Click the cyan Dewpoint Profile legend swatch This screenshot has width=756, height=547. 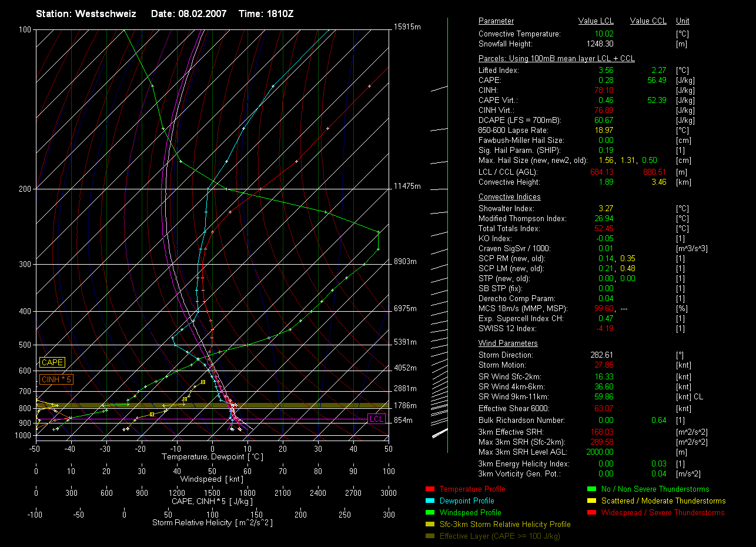click(429, 501)
